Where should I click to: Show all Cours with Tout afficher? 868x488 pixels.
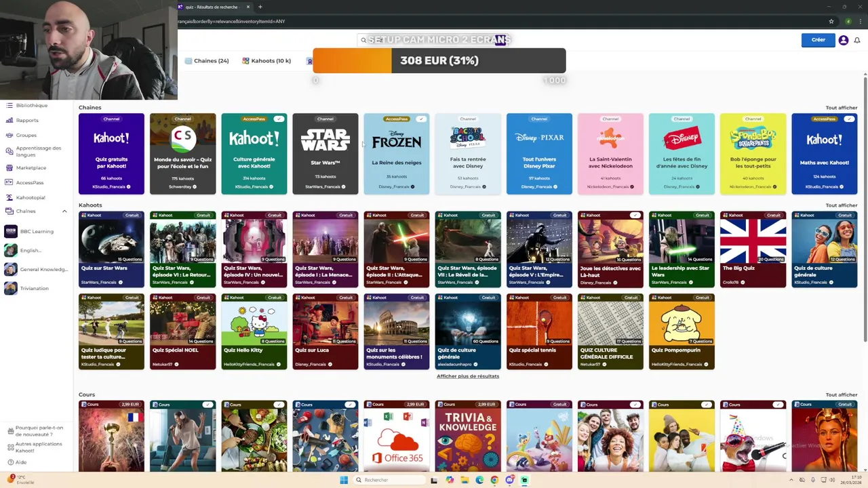(x=842, y=394)
